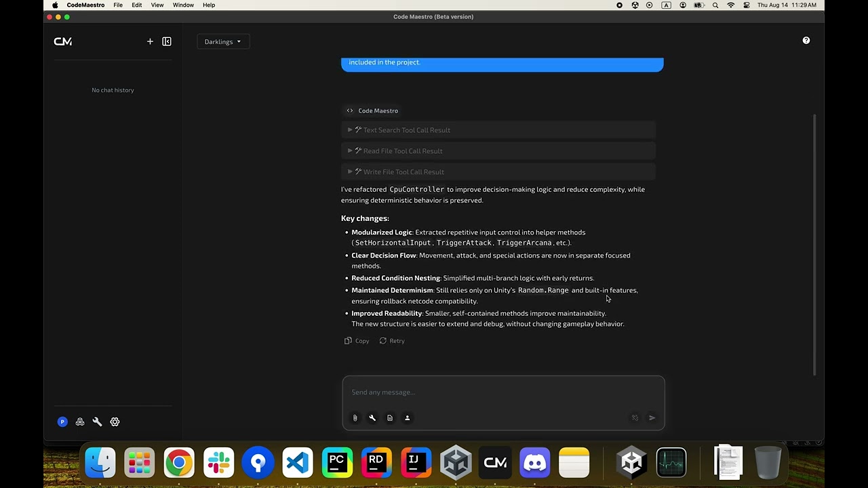Open Rider from the Dock
The height and width of the screenshot is (488, 868).
coord(376,463)
